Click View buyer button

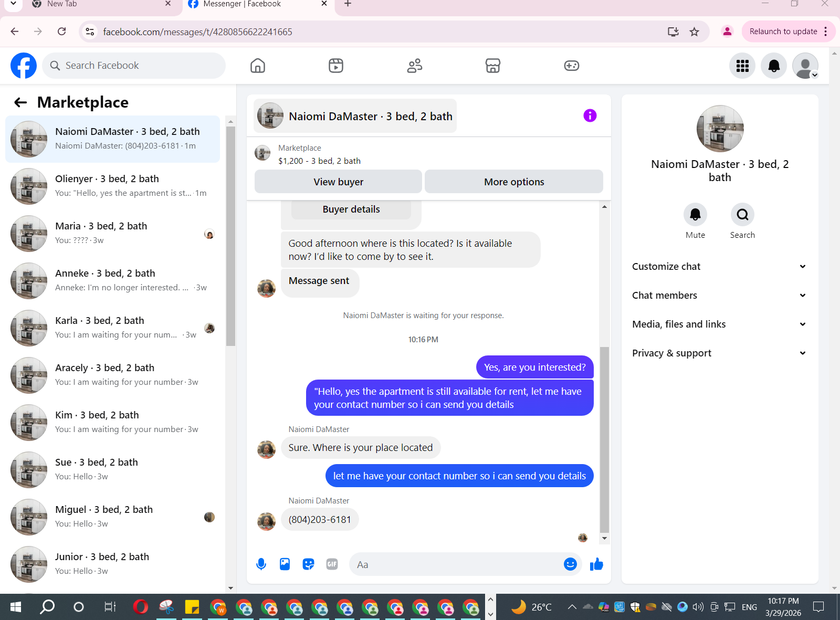[338, 182]
